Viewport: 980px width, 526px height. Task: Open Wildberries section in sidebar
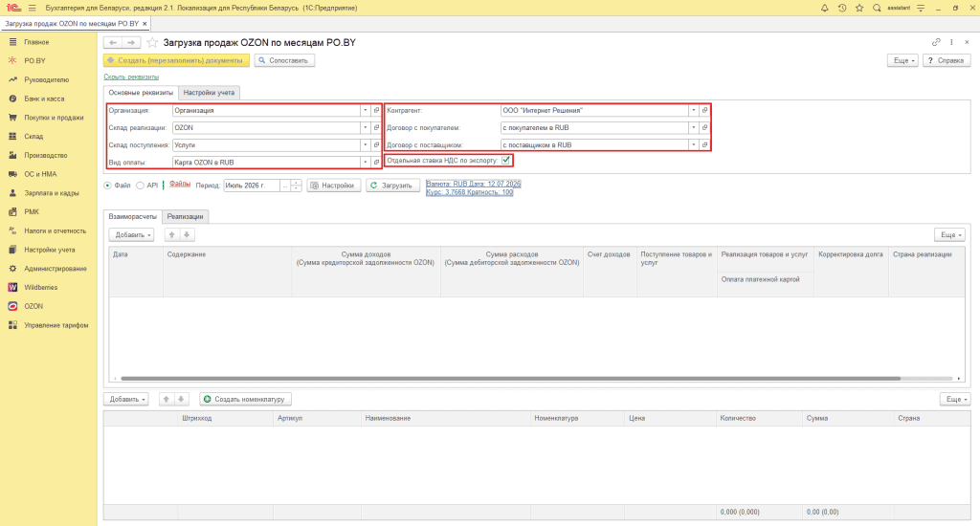tap(40, 287)
